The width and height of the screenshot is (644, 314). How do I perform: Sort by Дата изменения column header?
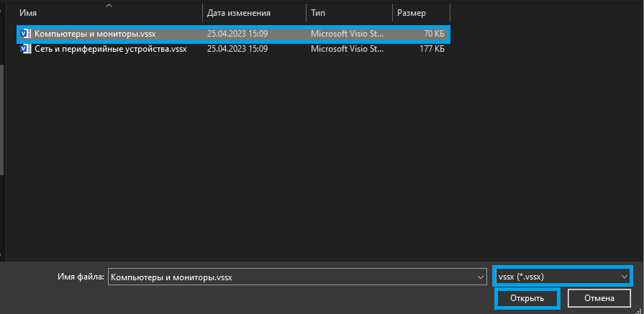coord(254,13)
